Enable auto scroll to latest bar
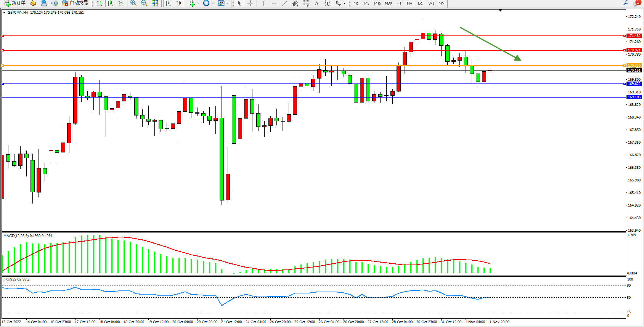Image resolution: width=644 pixels, height=327 pixels. click(x=168, y=3)
